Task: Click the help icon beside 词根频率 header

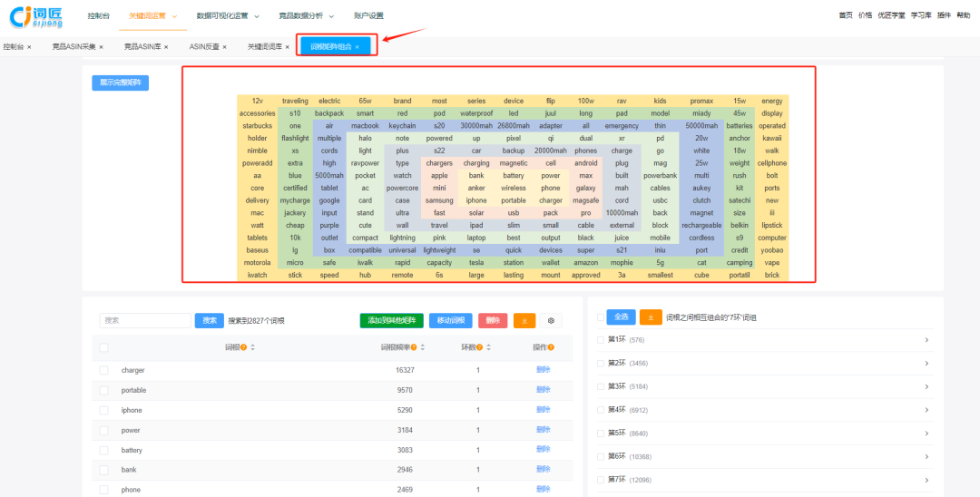Action: pos(414,347)
